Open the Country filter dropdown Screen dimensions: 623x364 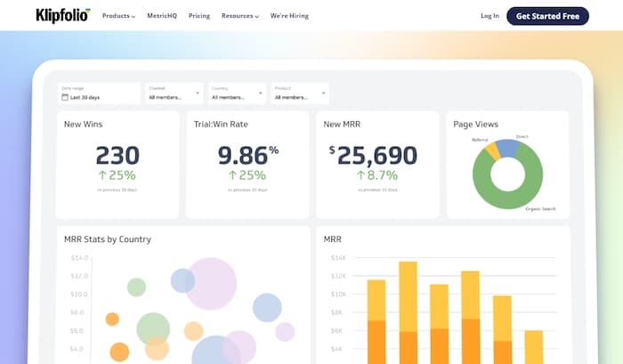238,93
